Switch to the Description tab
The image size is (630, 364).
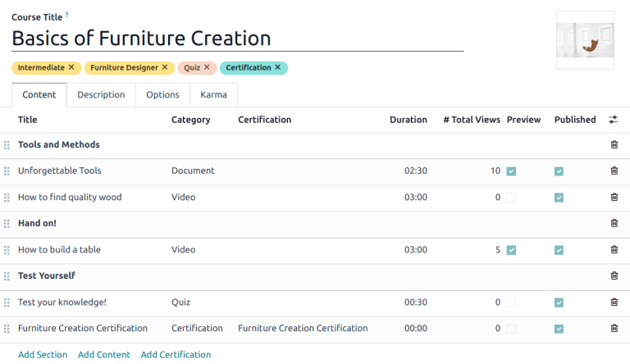point(101,95)
